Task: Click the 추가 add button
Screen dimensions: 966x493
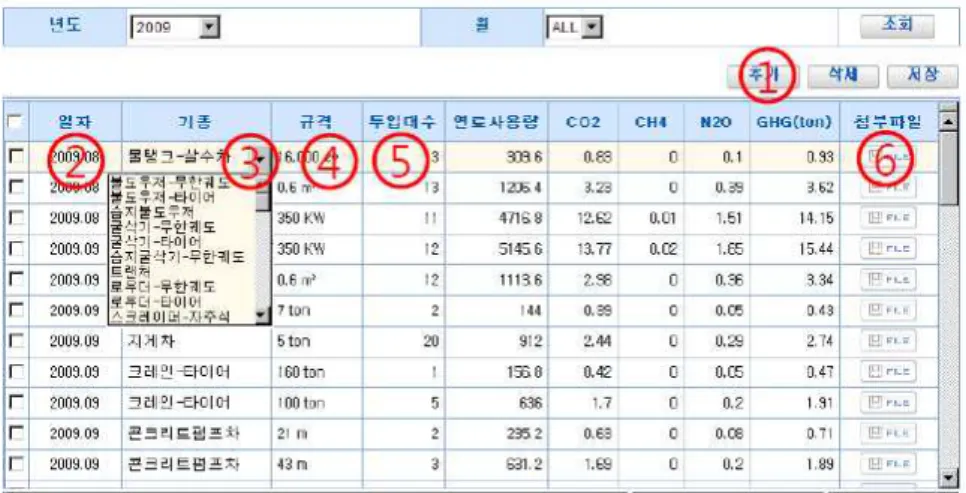Action: coord(763,75)
